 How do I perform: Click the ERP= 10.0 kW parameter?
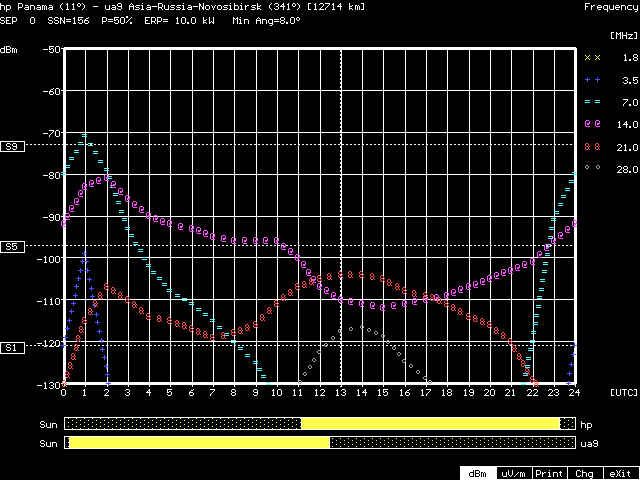[x=179, y=20]
